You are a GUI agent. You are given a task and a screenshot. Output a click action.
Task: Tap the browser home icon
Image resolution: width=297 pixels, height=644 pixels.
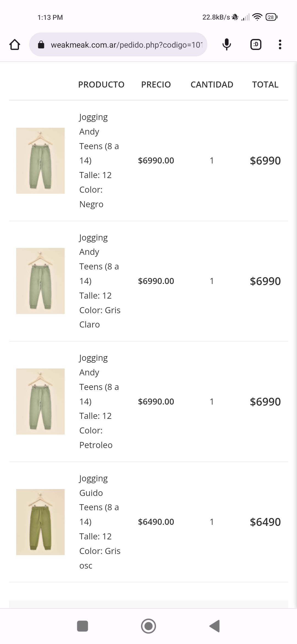click(15, 45)
